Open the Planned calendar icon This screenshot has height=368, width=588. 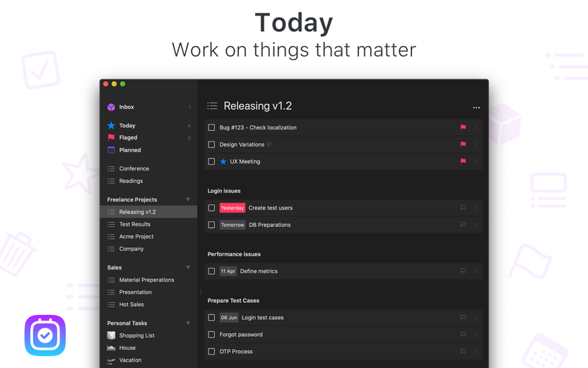coord(111,150)
